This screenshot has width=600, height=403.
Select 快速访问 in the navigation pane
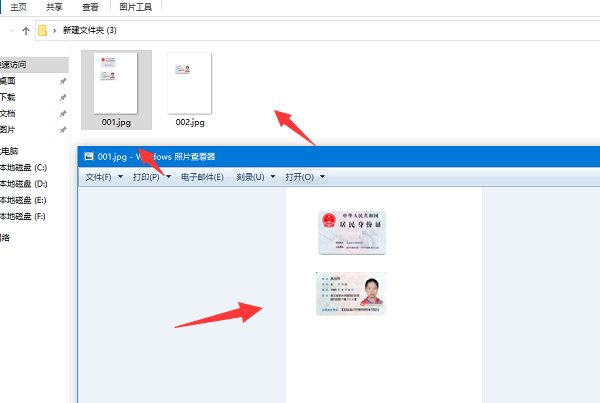point(34,65)
